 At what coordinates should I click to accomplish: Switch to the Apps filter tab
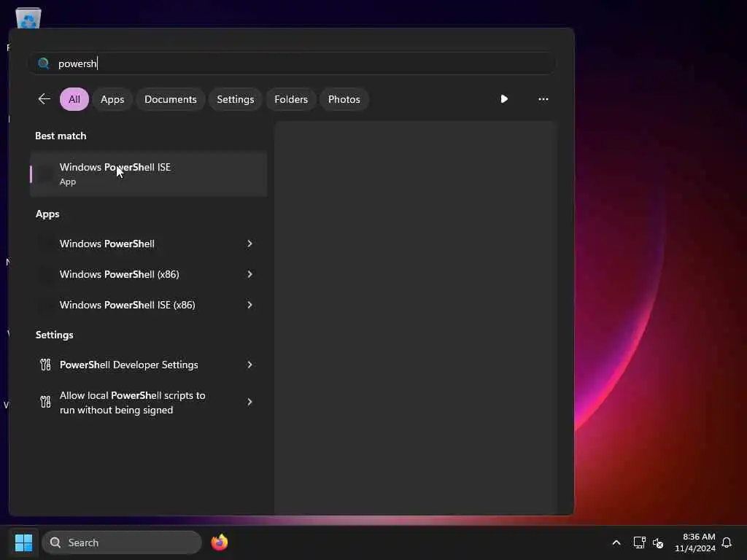point(112,99)
